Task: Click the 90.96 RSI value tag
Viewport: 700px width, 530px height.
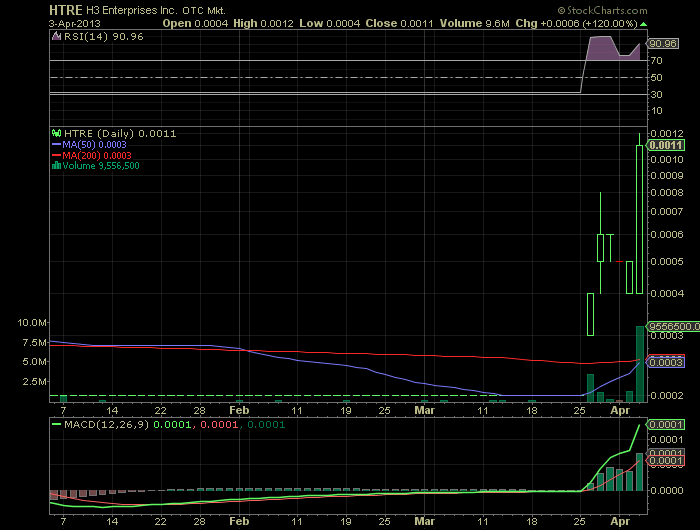Action: [x=662, y=44]
